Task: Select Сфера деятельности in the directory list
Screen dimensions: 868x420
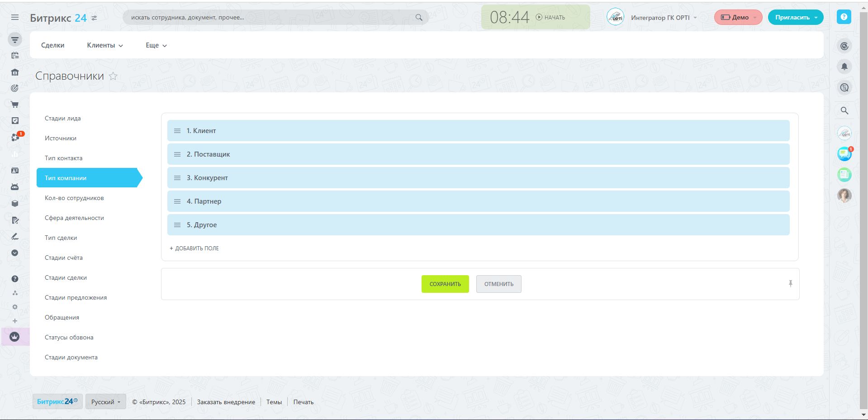Action: [x=74, y=218]
